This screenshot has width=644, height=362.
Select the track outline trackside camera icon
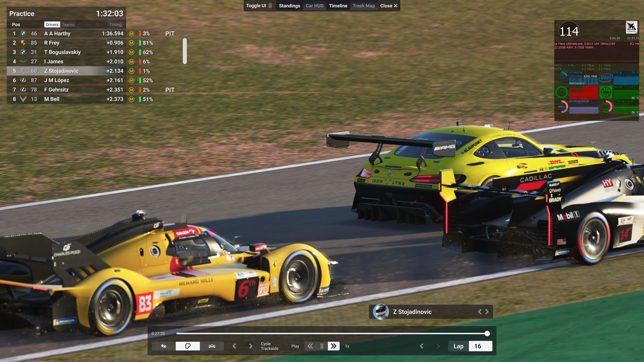[x=188, y=346]
